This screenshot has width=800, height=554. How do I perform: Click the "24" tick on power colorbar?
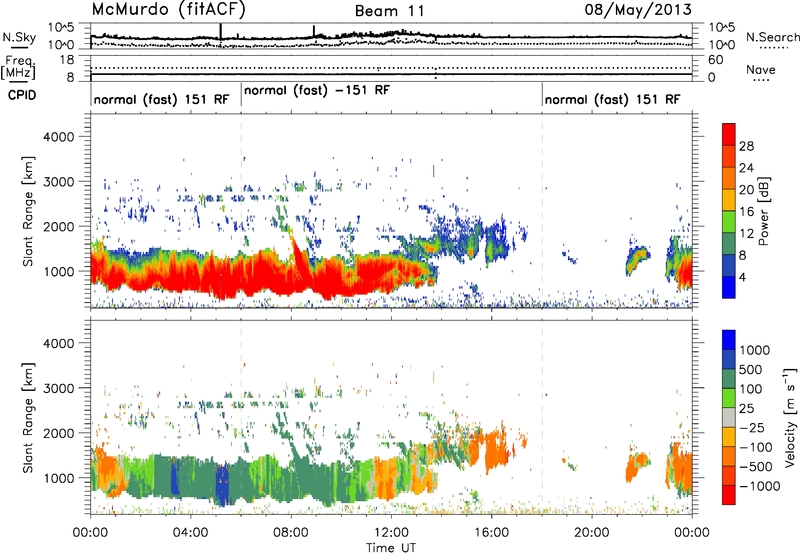click(x=746, y=168)
